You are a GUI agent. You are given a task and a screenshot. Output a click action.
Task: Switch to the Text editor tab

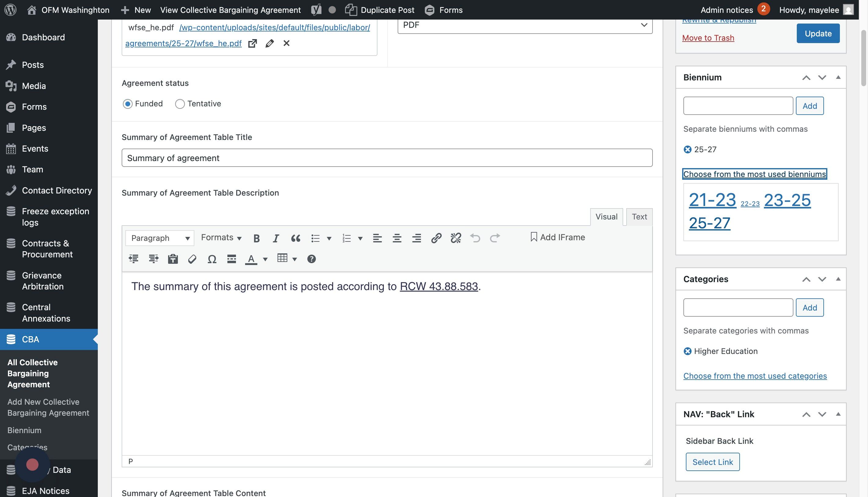pyautogui.click(x=639, y=217)
